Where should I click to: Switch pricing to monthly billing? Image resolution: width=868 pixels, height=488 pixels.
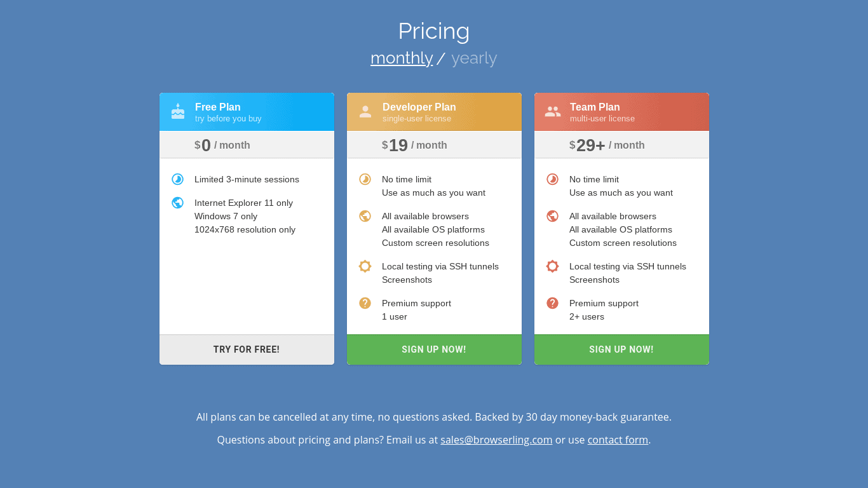pos(402,58)
